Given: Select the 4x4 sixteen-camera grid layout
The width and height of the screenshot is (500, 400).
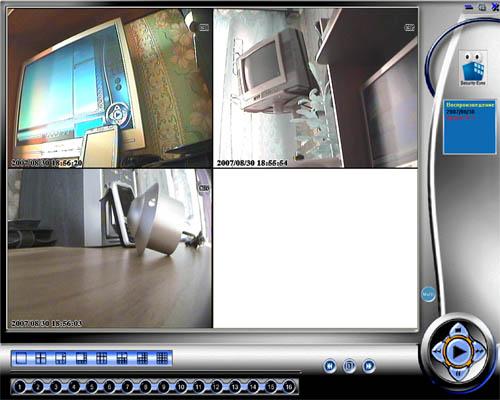Looking at the screenshot, I should point(162,359).
